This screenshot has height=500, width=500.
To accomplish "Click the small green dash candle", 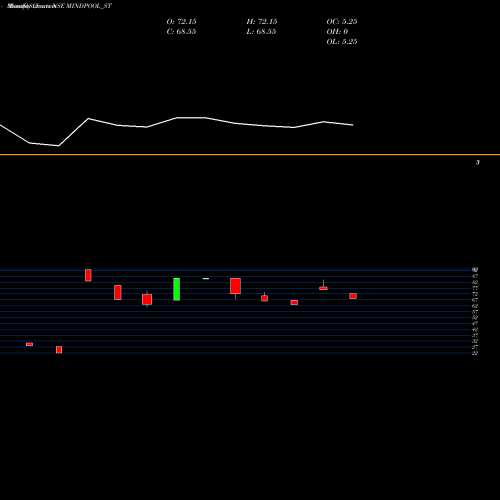I will coord(206,278).
